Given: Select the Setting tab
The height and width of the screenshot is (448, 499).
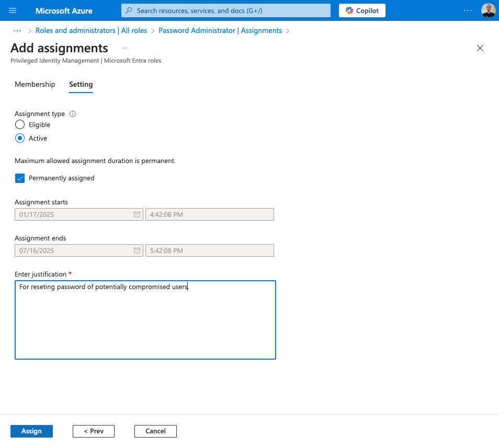Looking at the screenshot, I should (81, 84).
